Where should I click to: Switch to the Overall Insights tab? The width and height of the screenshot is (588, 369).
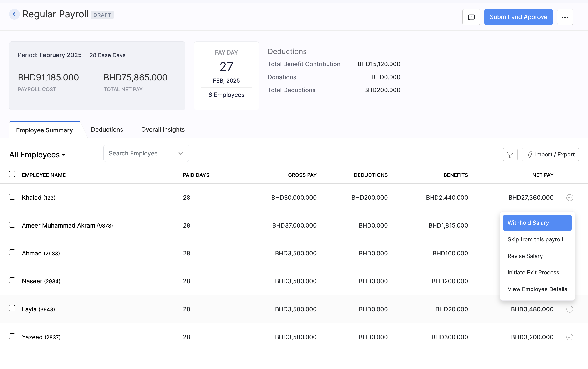[x=163, y=130]
